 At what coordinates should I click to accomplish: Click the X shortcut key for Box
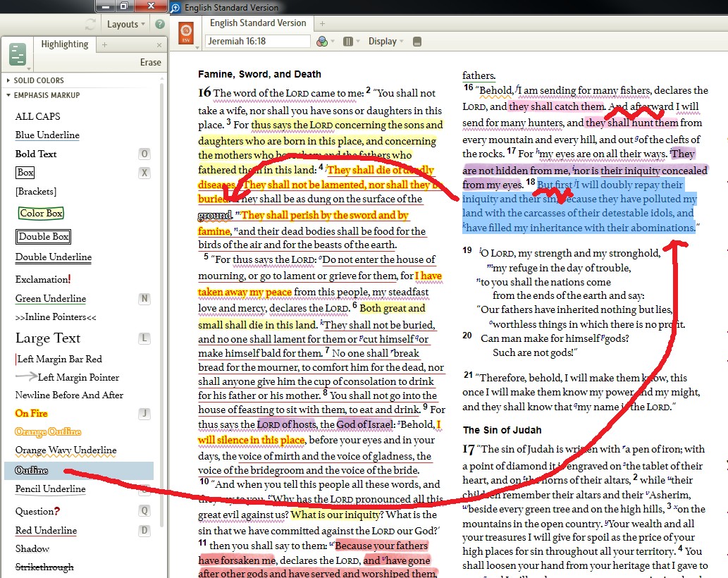(144, 173)
